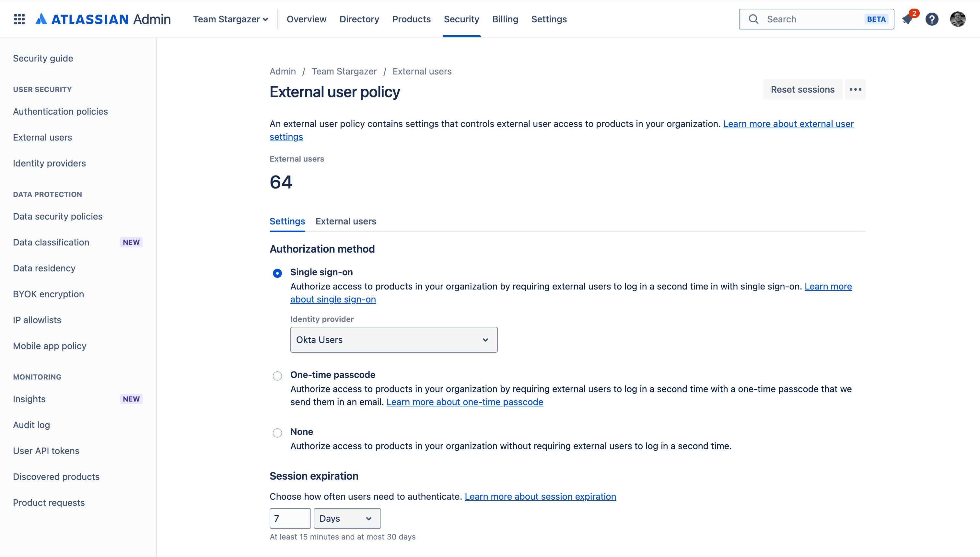
Task: Open the help question mark icon
Action: (933, 19)
